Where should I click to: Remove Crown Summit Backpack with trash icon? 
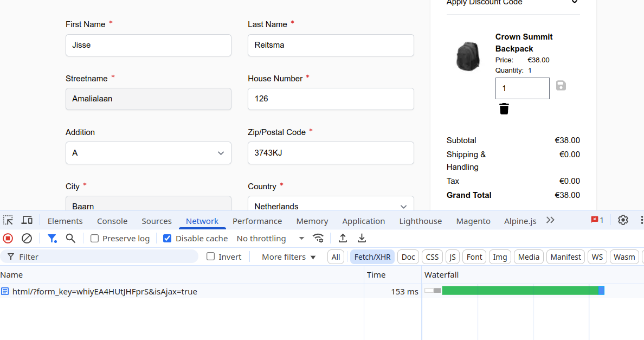tap(504, 109)
